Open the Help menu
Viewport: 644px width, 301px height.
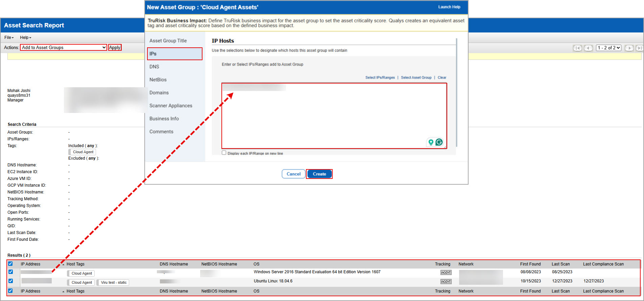pyautogui.click(x=26, y=38)
